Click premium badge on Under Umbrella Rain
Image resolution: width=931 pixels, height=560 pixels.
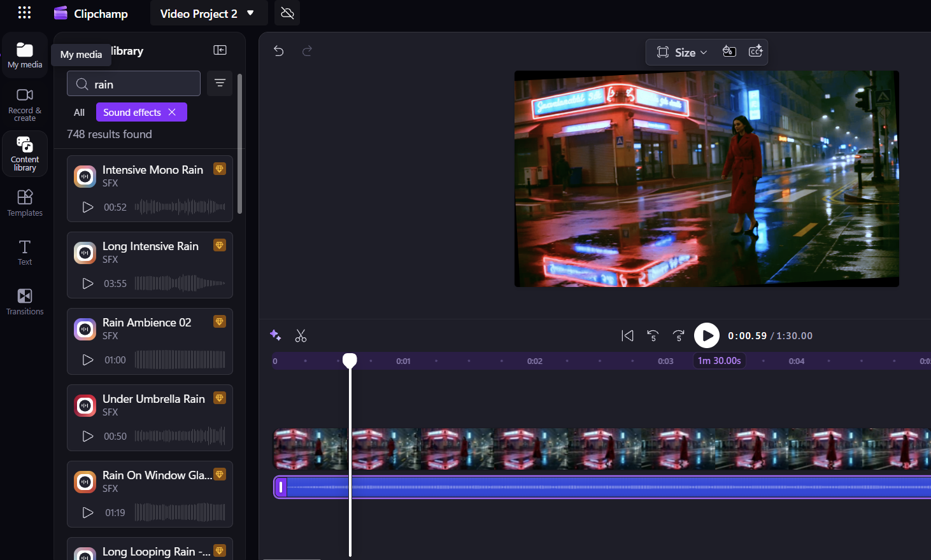click(x=220, y=398)
